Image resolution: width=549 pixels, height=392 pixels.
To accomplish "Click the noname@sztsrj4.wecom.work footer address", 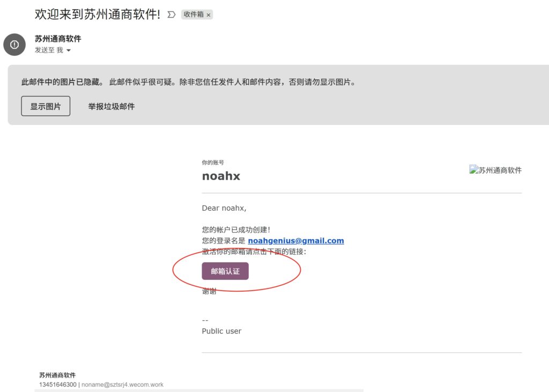I will (122, 384).
